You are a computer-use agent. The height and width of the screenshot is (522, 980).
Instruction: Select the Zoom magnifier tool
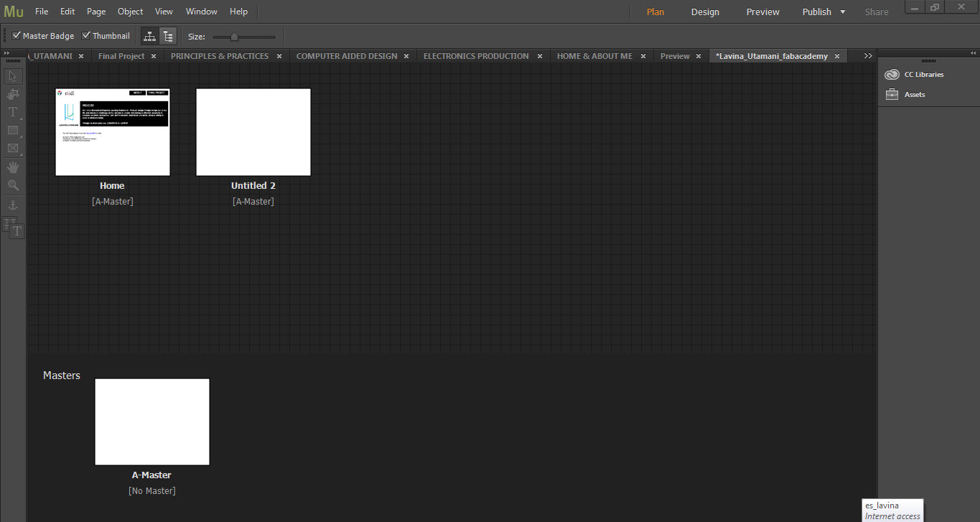[x=12, y=185]
